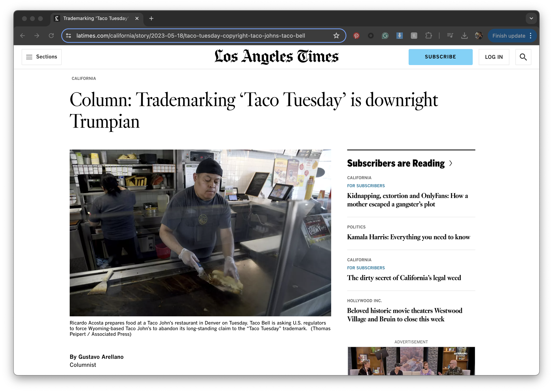
Task: Expand Subscribers are Reading chevron arrow
Action: (451, 163)
